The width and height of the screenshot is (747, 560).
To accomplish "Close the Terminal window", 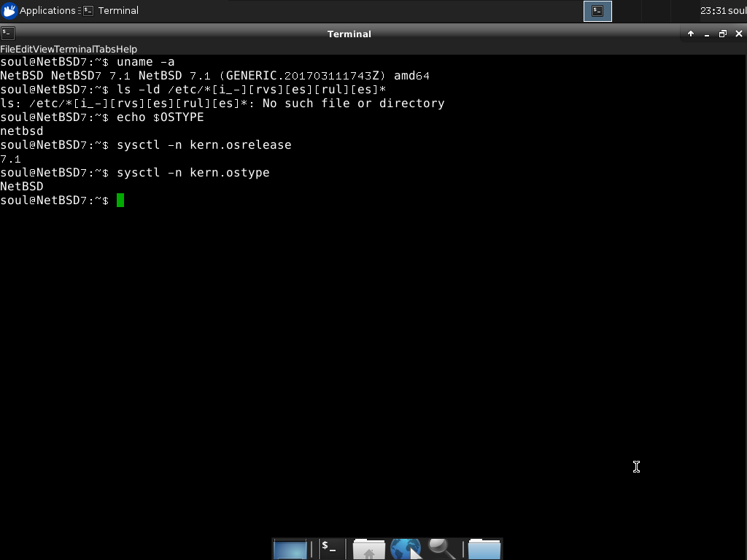I will point(739,34).
